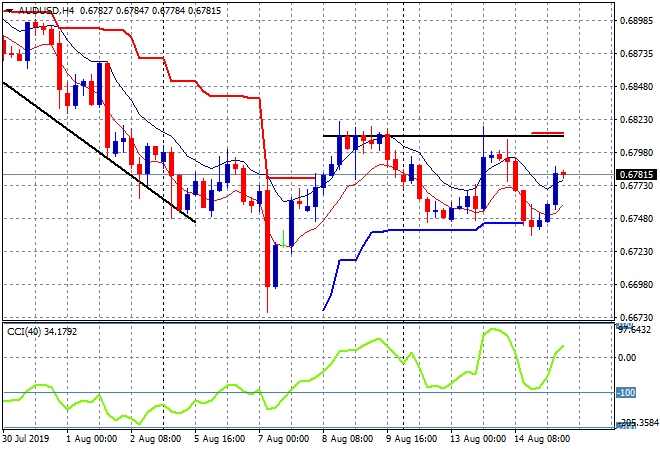Image resolution: width=660 pixels, height=450 pixels.
Task: Click the 2 Aug 08:00 time label
Action: click(x=155, y=439)
